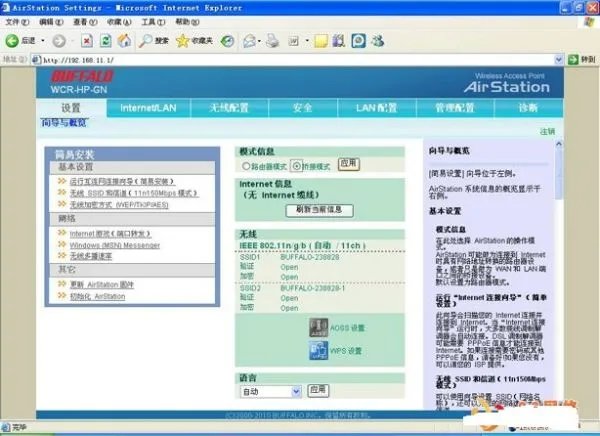Switch to the 安全 tab
The height and width of the screenshot is (436, 600).
tap(303, 108)
